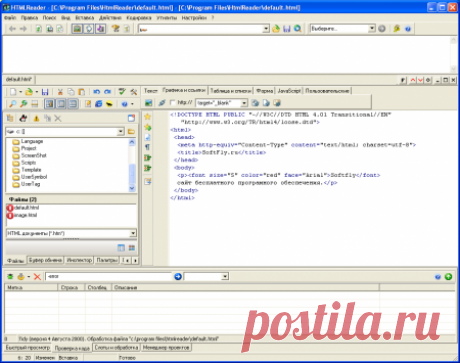The width and height of the screenshot is (460, 363).
Task: Open the Template folder in tree
Action: (x=31, y=170)
